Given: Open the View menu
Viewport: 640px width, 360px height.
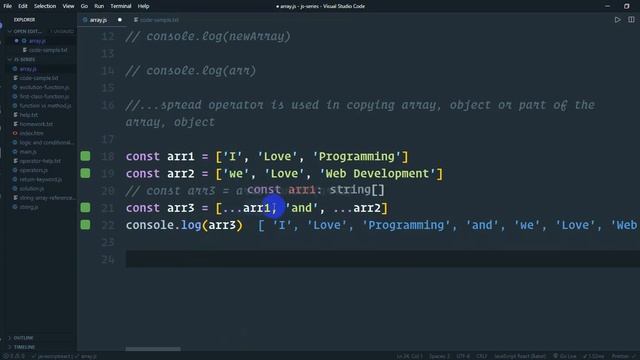Looking at the screenshot, I should click(x=68, y=6).
